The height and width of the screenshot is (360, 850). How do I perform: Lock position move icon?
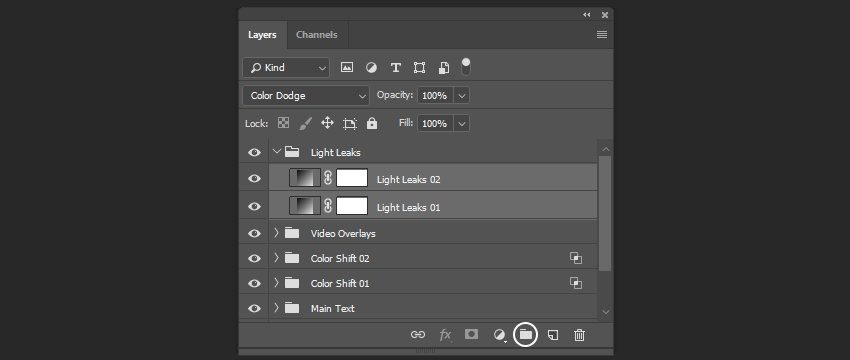tap(327, 123)
